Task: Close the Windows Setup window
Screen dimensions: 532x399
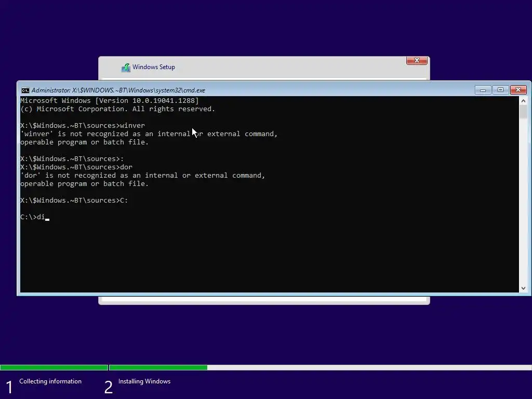Action: pyautogui.click(x=417, y=60)
